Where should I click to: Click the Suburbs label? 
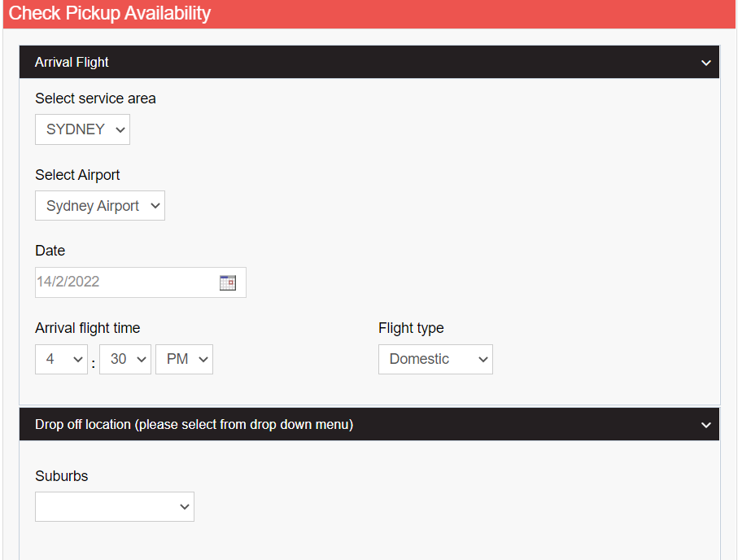(61, 476)
